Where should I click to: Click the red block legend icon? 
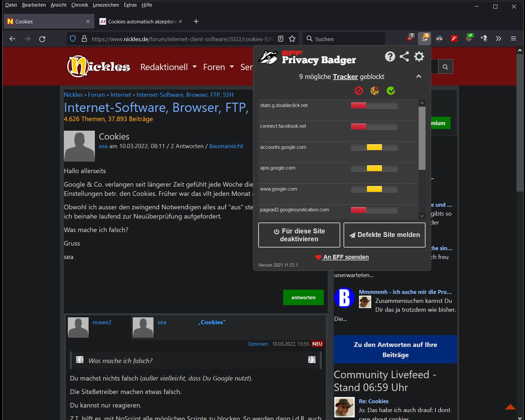click(359, 91)
